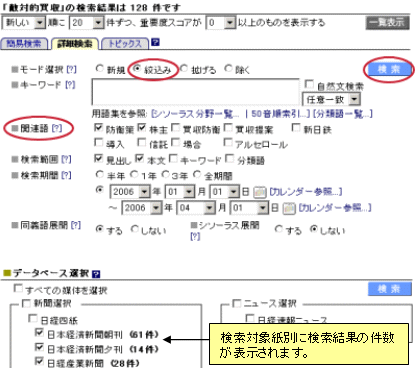The width and height of the screenshot is (418, 369).
Task: Open the calendar icon for the end date
Action: 289,208
